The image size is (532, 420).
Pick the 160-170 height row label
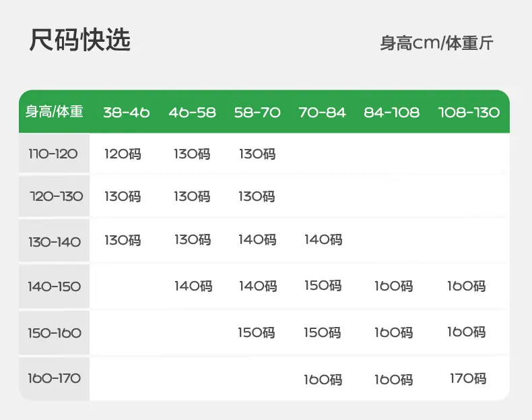point(55,378)
